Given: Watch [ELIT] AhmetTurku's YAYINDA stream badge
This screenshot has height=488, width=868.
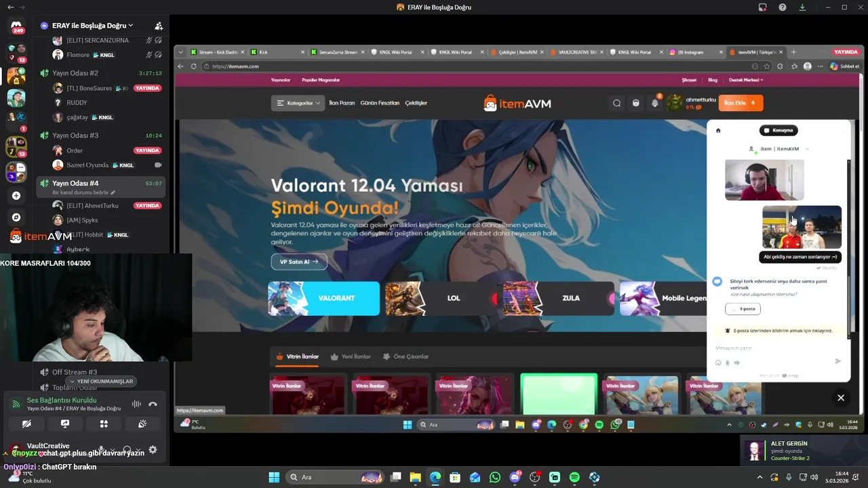Looking at the screenshot, I should 147,205.
